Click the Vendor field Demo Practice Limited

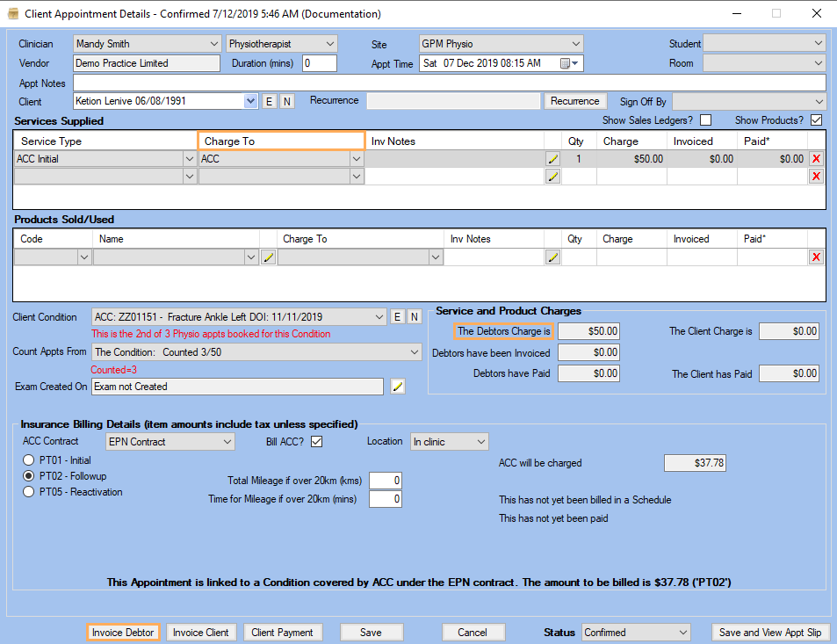147,63
